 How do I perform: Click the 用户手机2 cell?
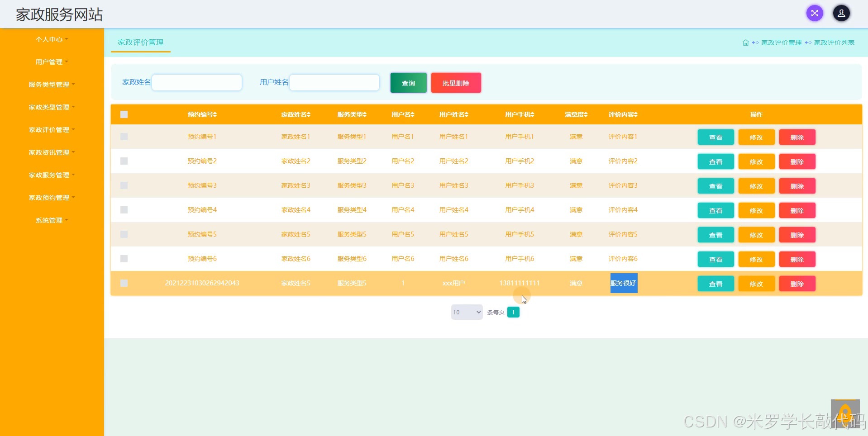tap(520, 161)
